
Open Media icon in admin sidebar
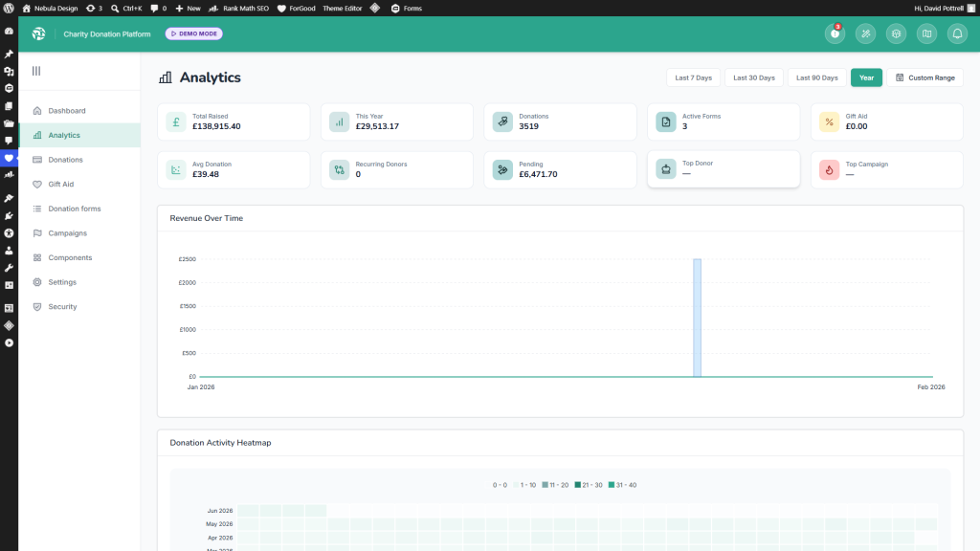9,71
